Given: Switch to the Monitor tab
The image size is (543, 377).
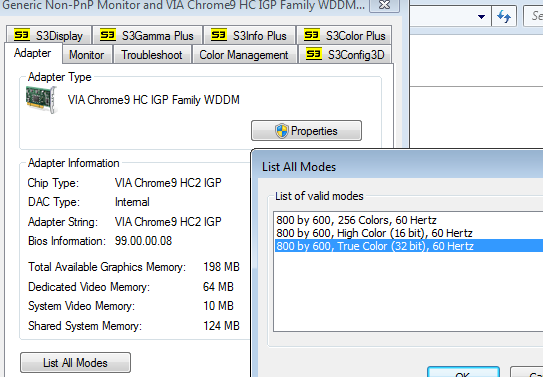Looking at the screenshot, I should tap(87, 55).
